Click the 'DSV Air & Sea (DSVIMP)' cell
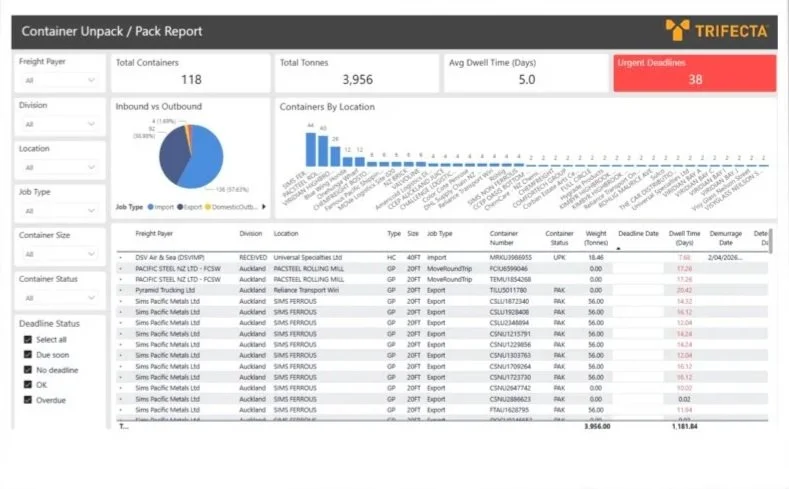The width and height of the screenshot is (789, 489). tap(170, 258)
